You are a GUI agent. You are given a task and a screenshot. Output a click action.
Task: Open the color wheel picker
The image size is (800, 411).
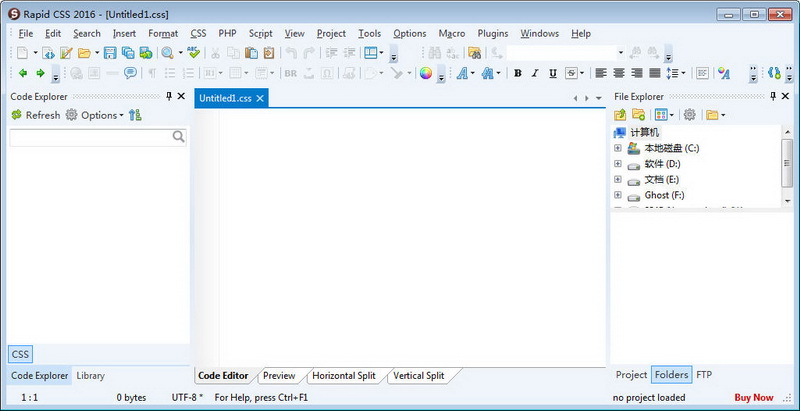(426, 73)
